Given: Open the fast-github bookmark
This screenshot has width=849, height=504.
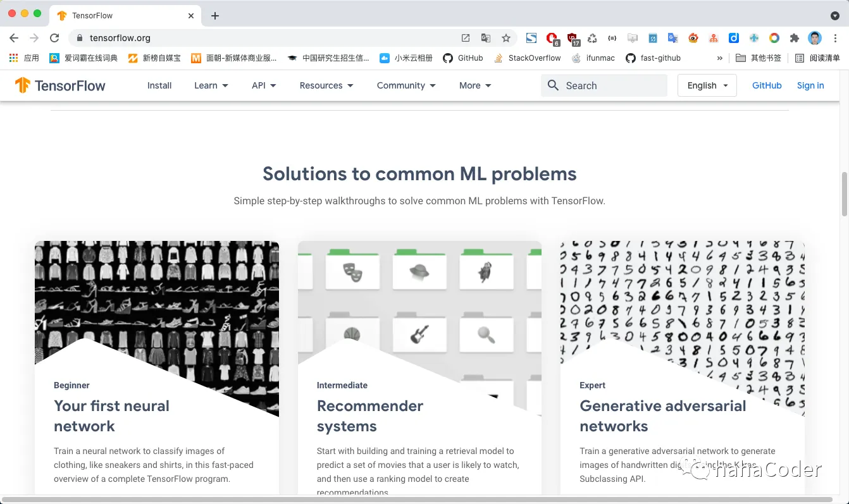Looking at the screenshot, I should tap(654, 58).
